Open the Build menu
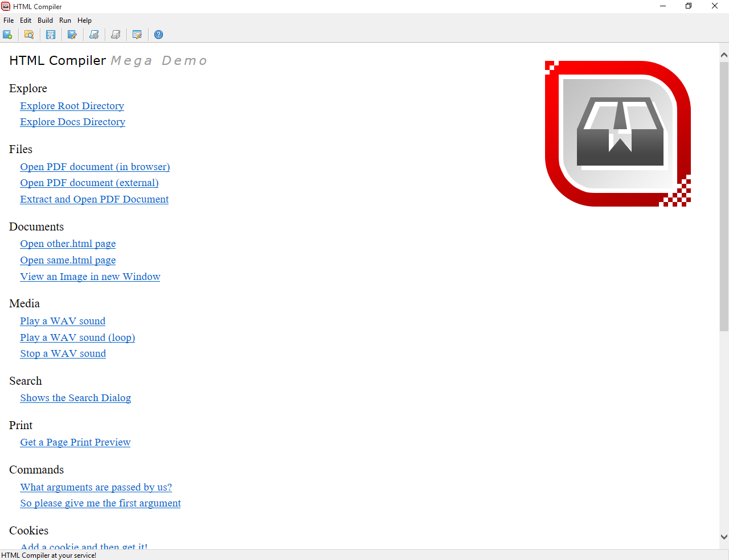This screenshot has height=560, width=729. click(x=45, y=20)
